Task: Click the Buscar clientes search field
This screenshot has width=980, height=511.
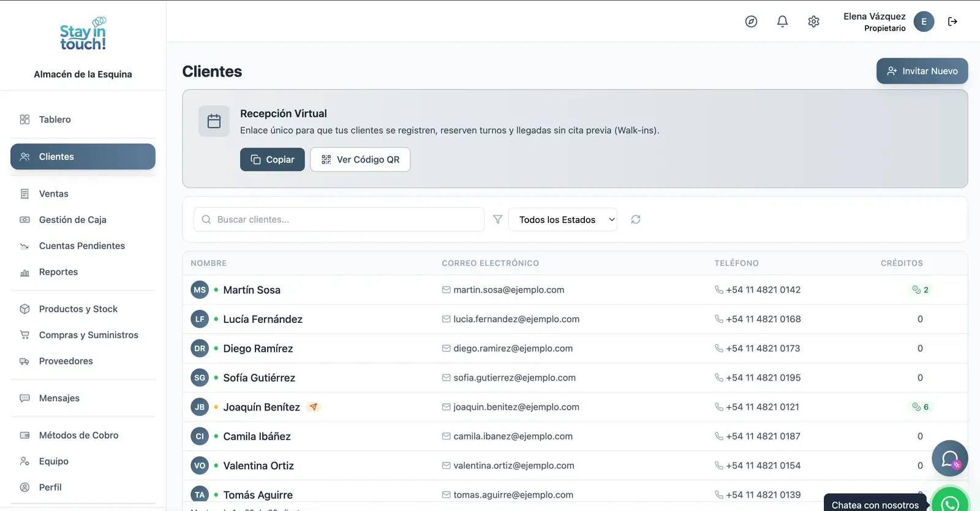Action: point(339,219)
